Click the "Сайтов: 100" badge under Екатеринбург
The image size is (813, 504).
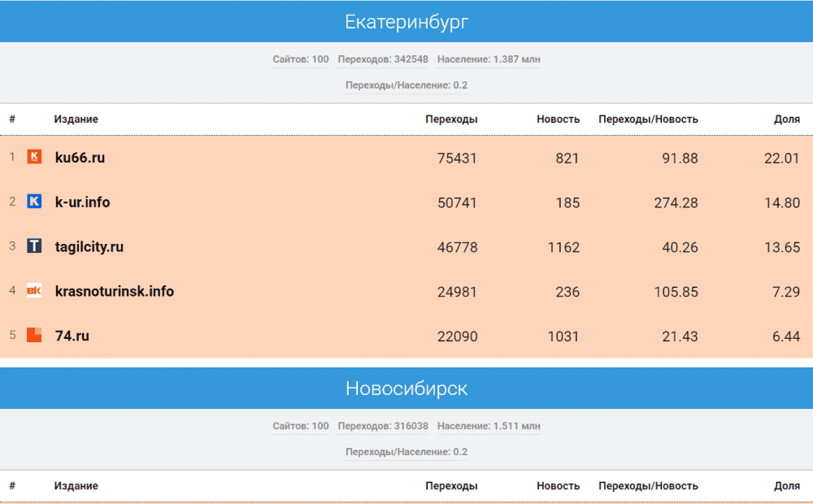click(300, 59)
